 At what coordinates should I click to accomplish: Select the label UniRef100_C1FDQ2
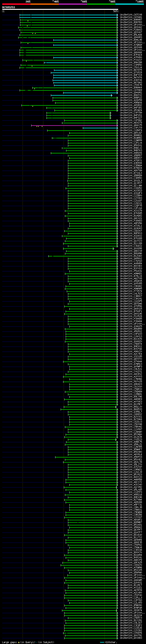[x=131, y=120]
